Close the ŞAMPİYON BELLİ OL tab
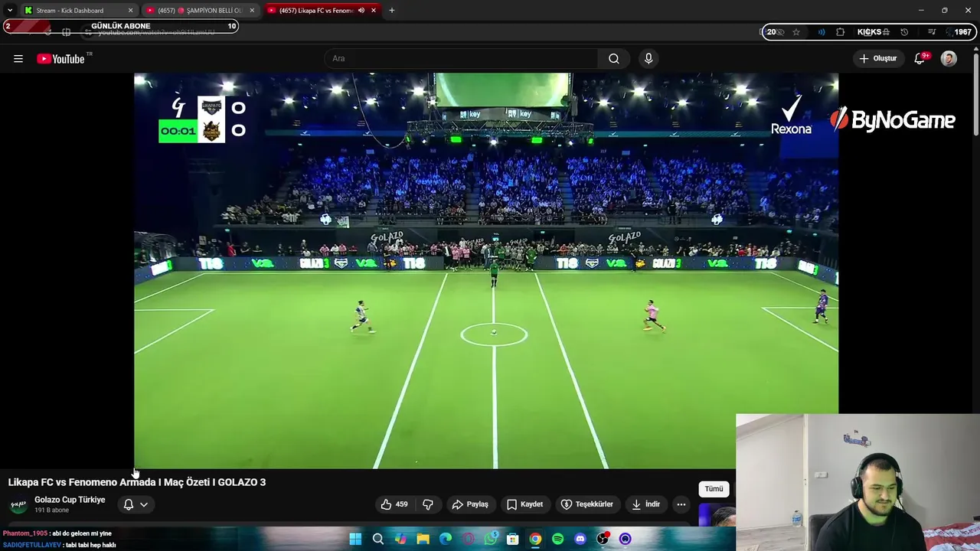 pyautogui.click(x=252, y=11)
